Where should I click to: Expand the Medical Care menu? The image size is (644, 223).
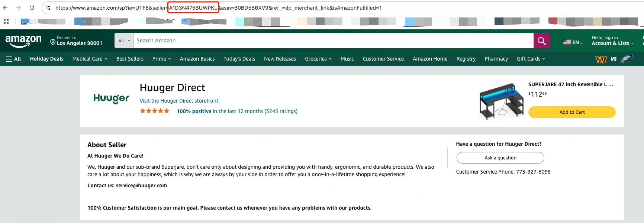pos(90,59)
